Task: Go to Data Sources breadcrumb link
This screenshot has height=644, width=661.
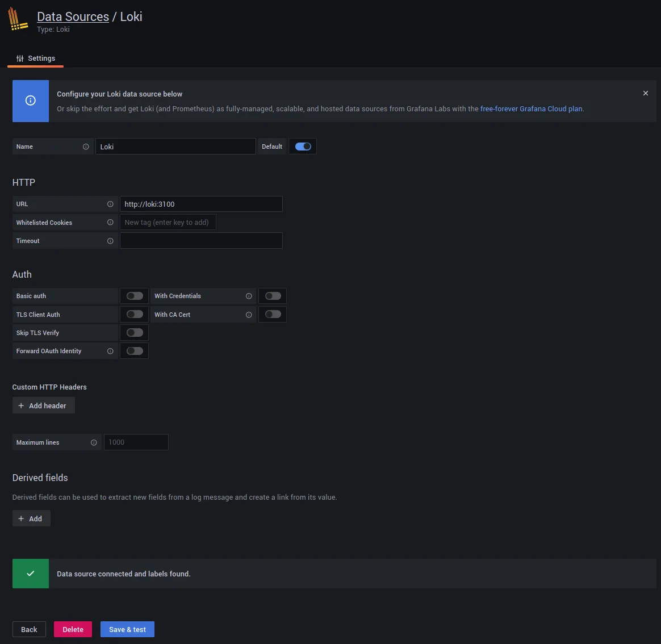Action: click(73, 16)
